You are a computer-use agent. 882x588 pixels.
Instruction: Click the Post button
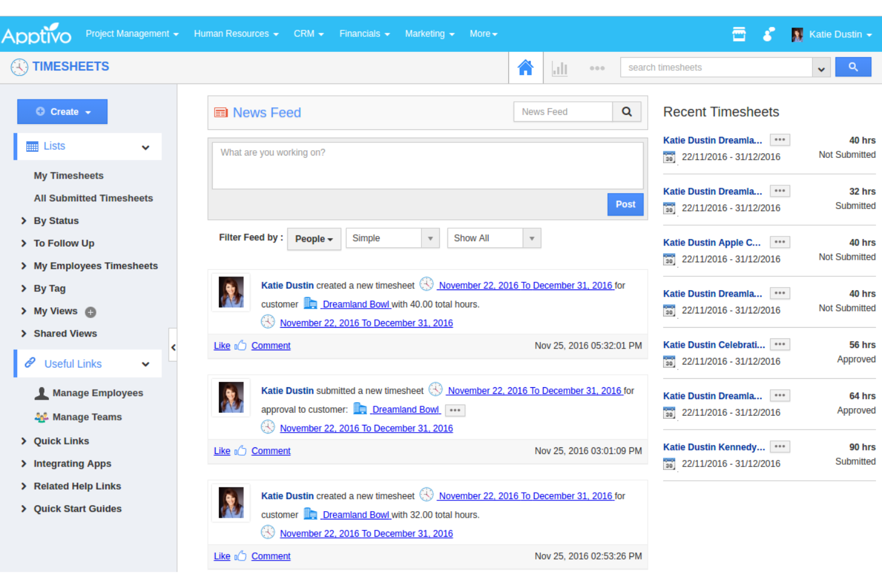tap(625, 204)
